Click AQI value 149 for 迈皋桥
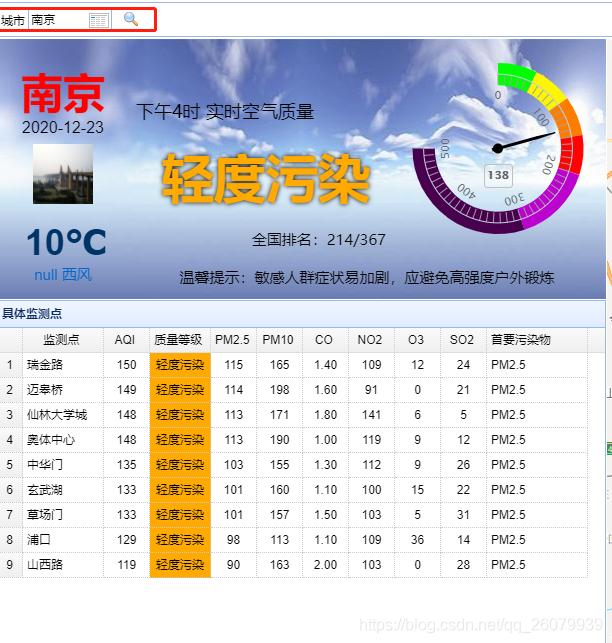Image resolution: width=612 pixels, height=643 pixels. pyautogui.click(x=126, y=390)
